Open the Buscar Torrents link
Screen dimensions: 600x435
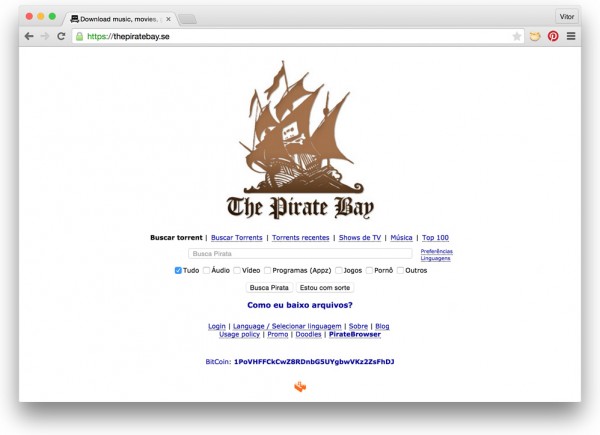tap(237, 238)
